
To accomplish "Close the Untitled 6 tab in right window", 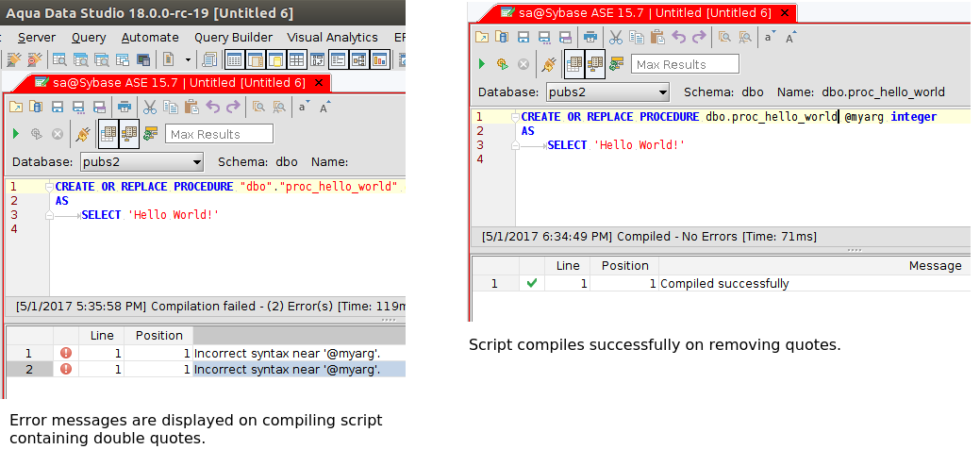I will [785, 12].
